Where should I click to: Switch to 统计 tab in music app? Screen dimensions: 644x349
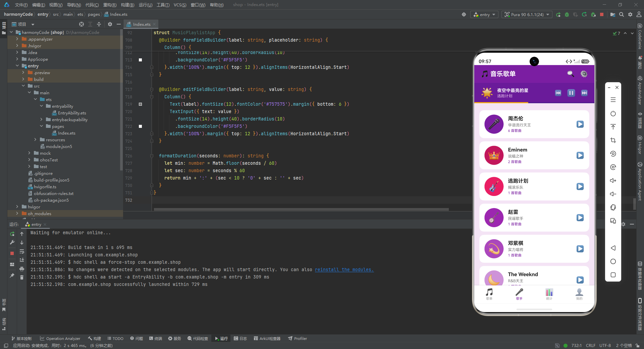[549, 294]
